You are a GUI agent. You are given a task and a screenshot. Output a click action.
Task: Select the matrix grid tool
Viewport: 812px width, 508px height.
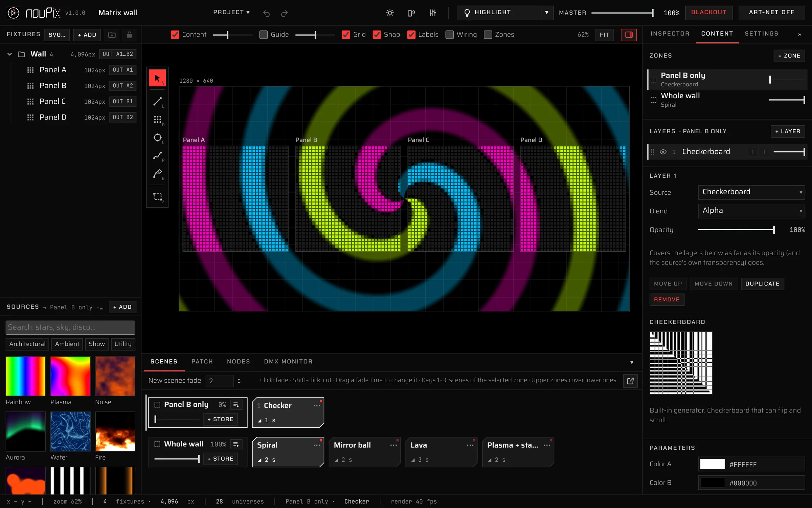click(157, 119)
